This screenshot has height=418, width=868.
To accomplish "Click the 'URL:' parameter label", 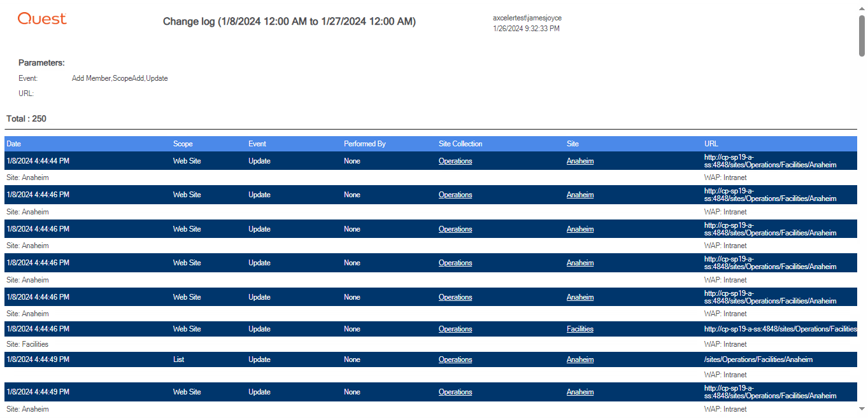I will click(26, 94).
